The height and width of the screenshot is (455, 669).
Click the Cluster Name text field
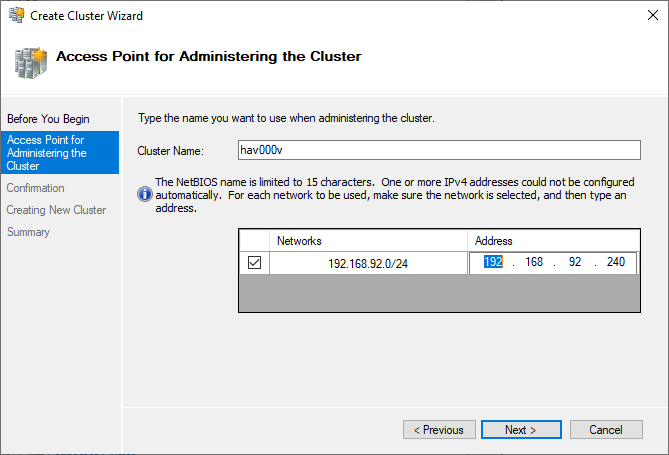pyautogui.click(x=438, y=150)
